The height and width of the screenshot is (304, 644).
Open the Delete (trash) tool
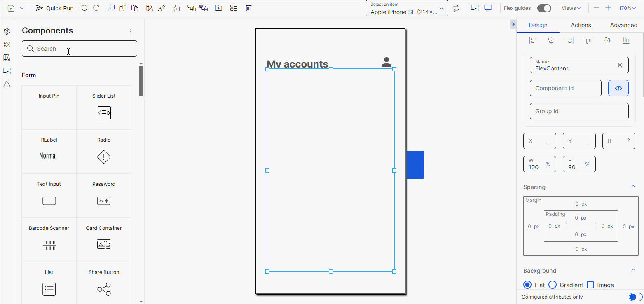249,7
